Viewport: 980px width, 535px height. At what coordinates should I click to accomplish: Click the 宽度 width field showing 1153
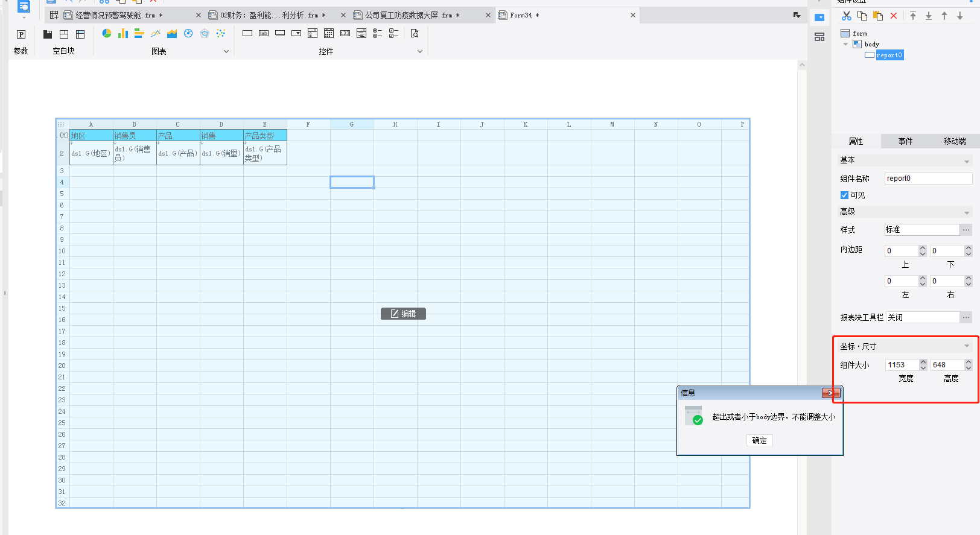click(902, 365)
